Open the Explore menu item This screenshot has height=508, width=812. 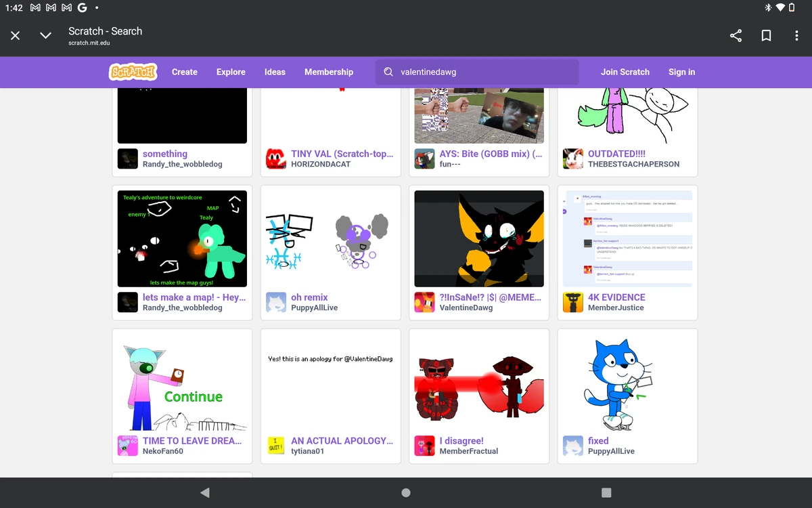pos(230,72)
